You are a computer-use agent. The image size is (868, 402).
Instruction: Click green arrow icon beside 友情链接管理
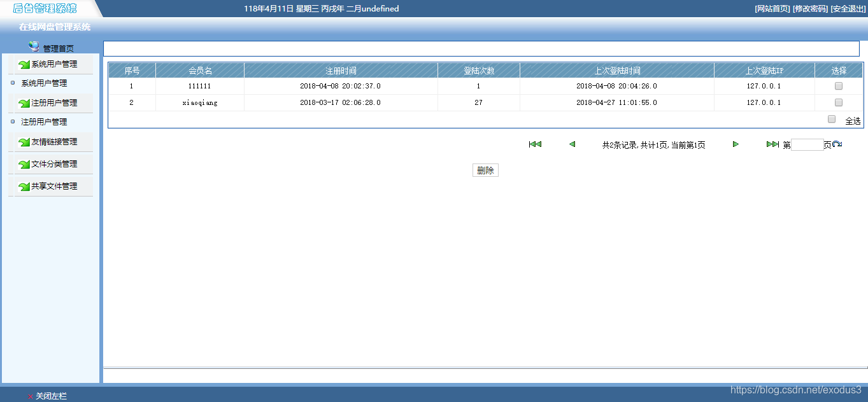click(24, 142)
